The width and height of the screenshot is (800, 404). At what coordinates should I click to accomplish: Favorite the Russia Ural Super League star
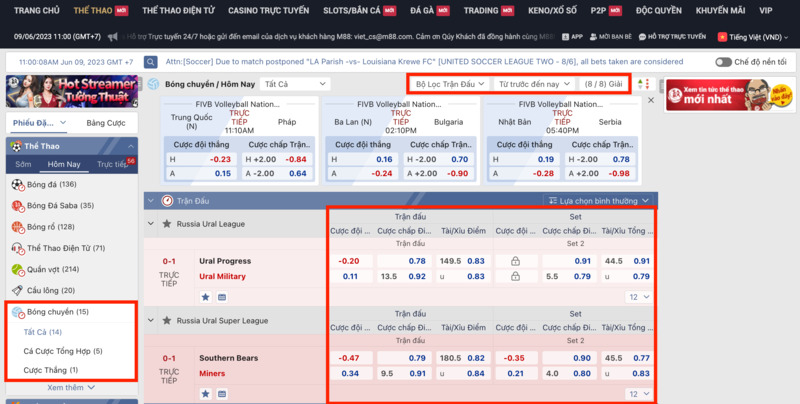pyautogui.click(x=166, y=321)
